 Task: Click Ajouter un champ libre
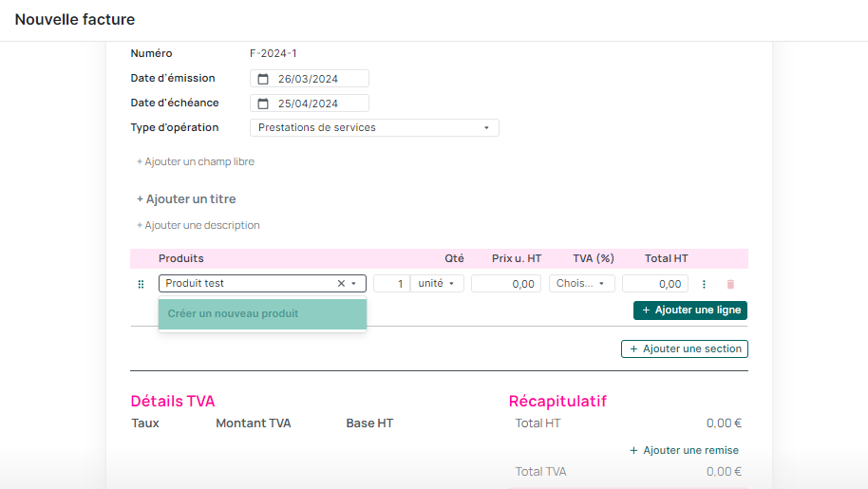coord(196,162)
